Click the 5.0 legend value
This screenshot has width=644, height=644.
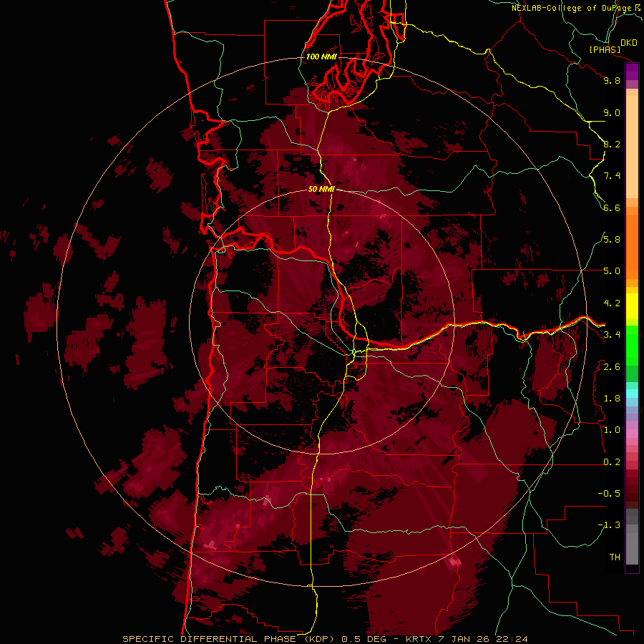tap(612, 271)
